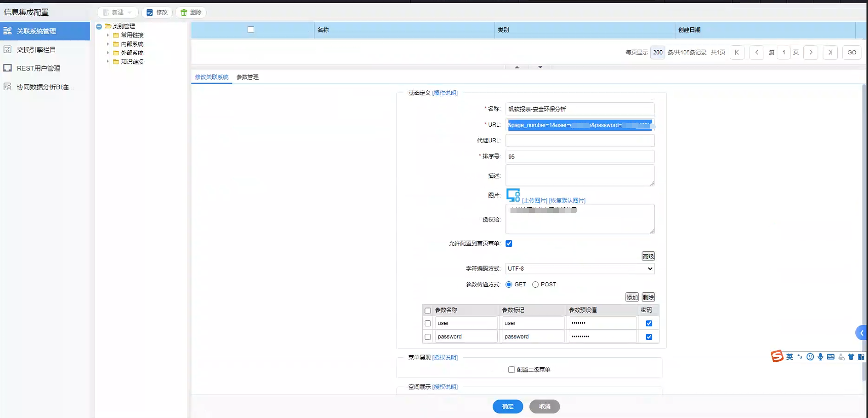Click the 确定 confirm button

tap(508, 406)
